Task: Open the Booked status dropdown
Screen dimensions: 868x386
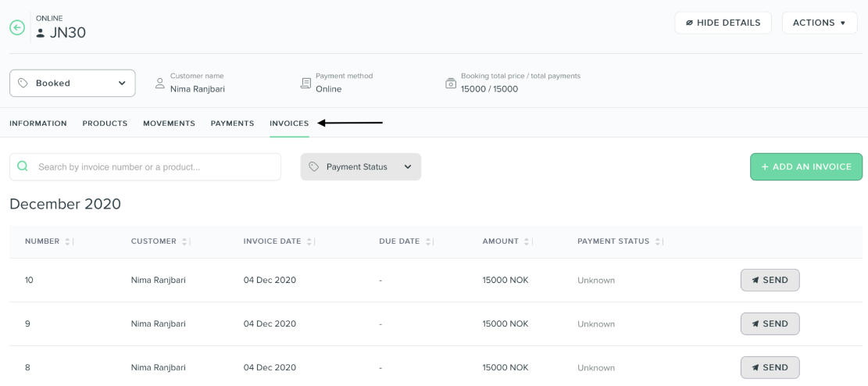Action: pyautogui.click(x=73, y=83)
